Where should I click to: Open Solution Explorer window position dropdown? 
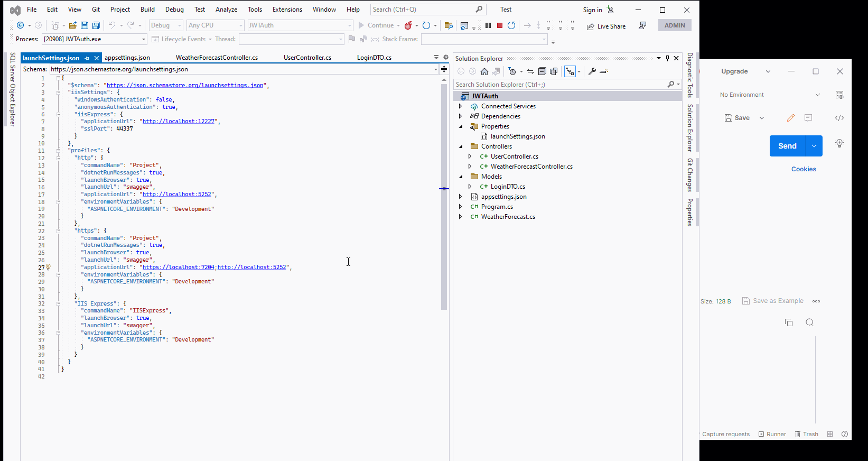(x=659, y=58)
